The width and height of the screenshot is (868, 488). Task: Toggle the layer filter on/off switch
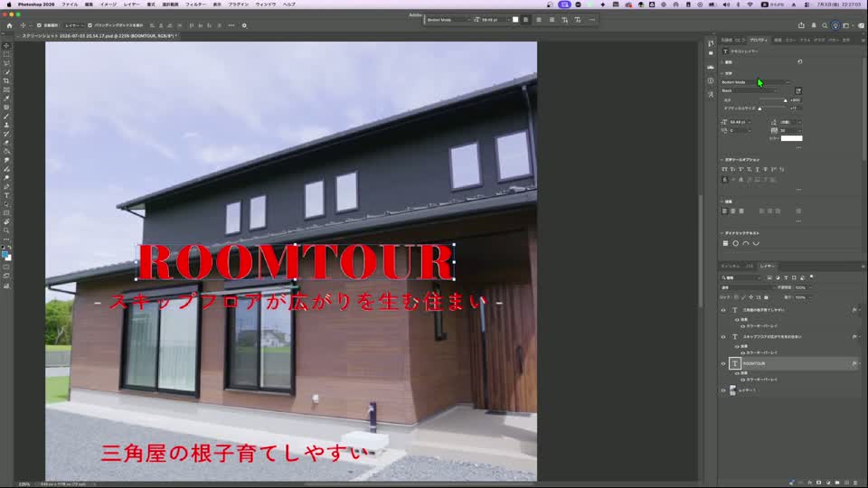pyautogui.click(x=812, y=277)
